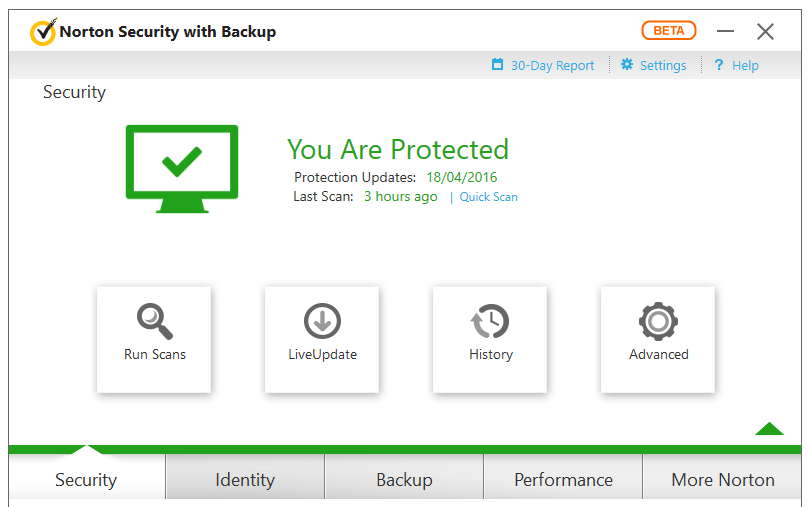Select the Security tab
This screenshot has height=507, width=807.
86,479
